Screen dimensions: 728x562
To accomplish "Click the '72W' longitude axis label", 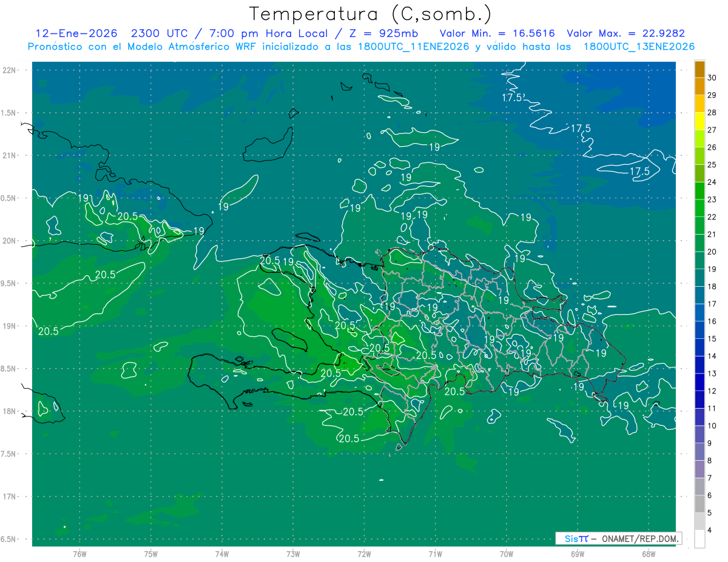I will (365, 554).
